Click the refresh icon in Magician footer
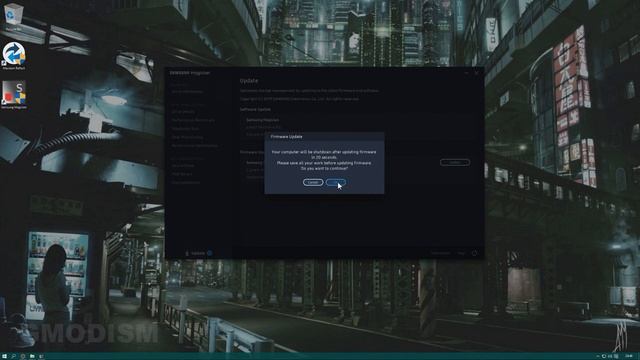The height and width of the screenshot is (360, 640). click(x=474, y=253)
